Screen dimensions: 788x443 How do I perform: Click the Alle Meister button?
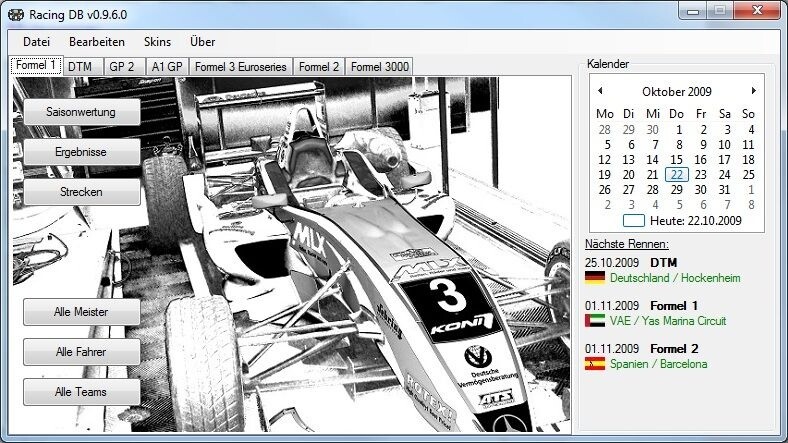[x=81, y=312]
